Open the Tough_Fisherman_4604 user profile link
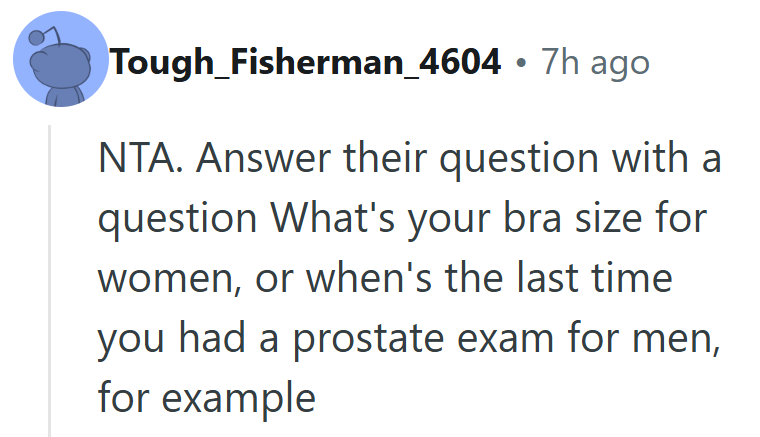Viewport: 760px width, 437px height. click(x=306, y=64)
